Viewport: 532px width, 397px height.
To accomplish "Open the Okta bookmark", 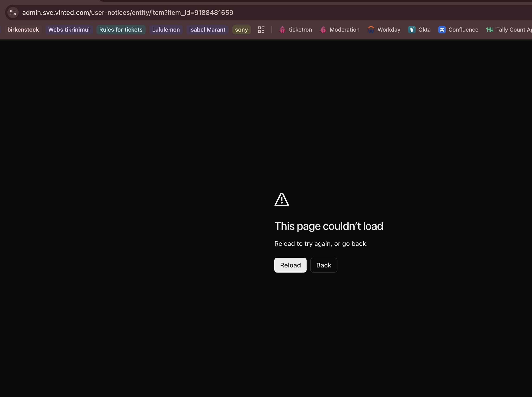I will click(x=419, y=29).
